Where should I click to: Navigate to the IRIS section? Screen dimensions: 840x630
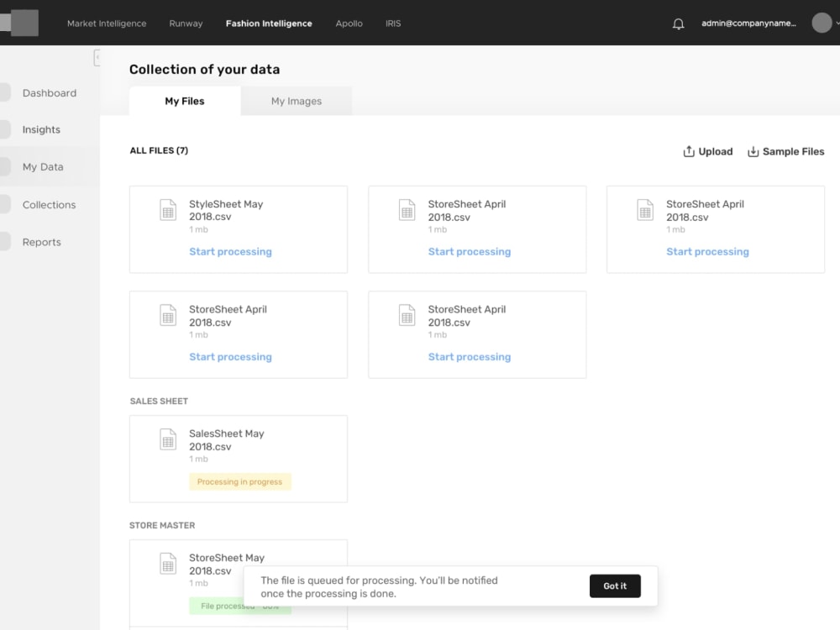point(393,24)
